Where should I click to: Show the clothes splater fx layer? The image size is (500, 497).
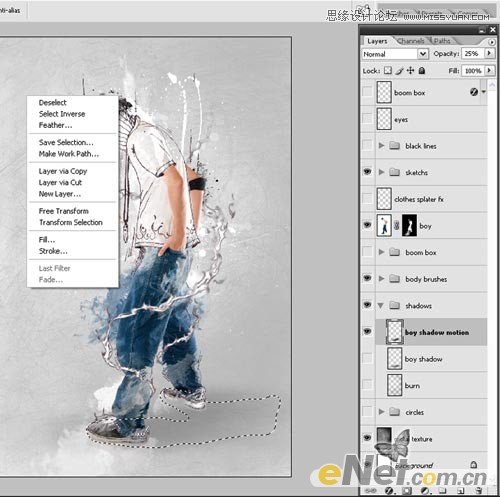click(367, 199)
